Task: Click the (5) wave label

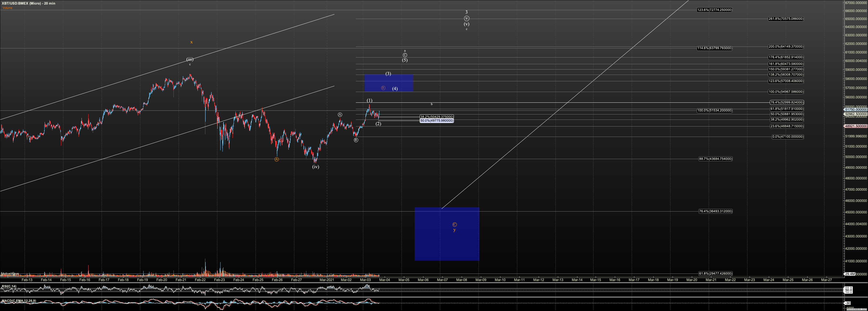Action: [405, 60]
